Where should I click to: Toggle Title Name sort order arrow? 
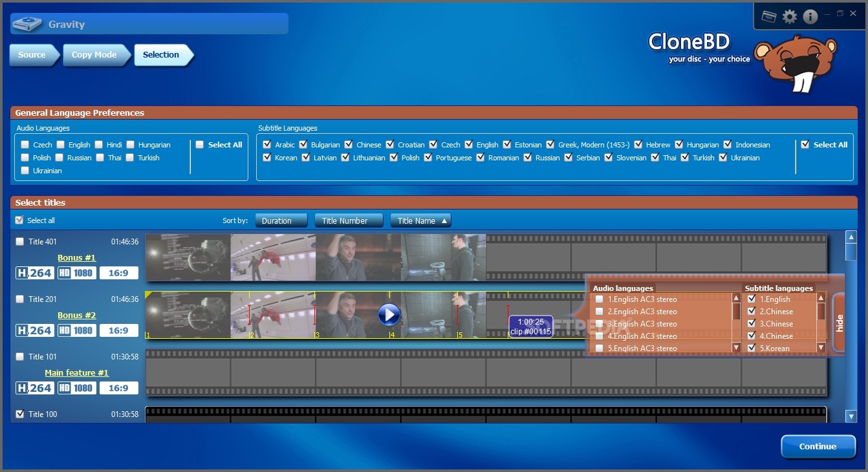[444, 221]
